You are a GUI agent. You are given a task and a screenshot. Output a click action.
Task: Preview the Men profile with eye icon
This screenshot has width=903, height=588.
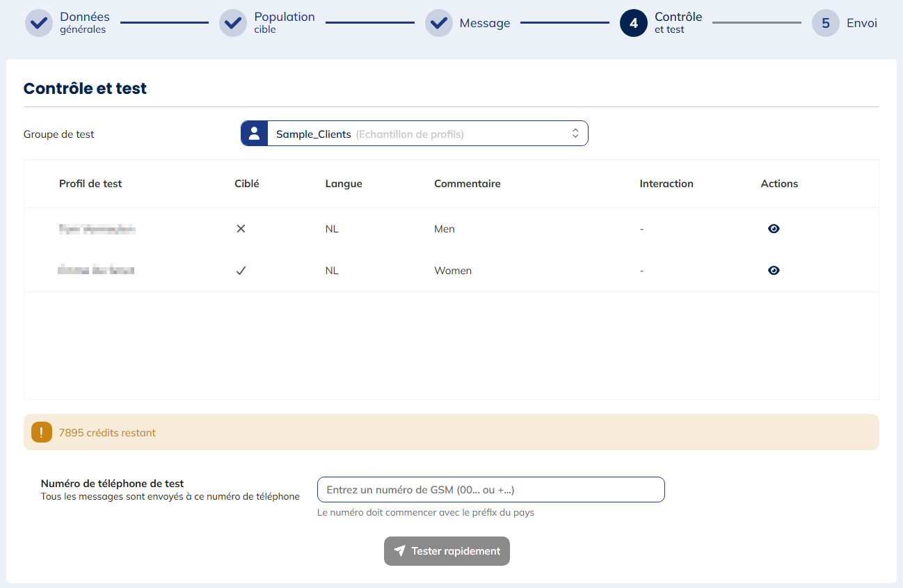pyautogui.click(x=774, y=229)
